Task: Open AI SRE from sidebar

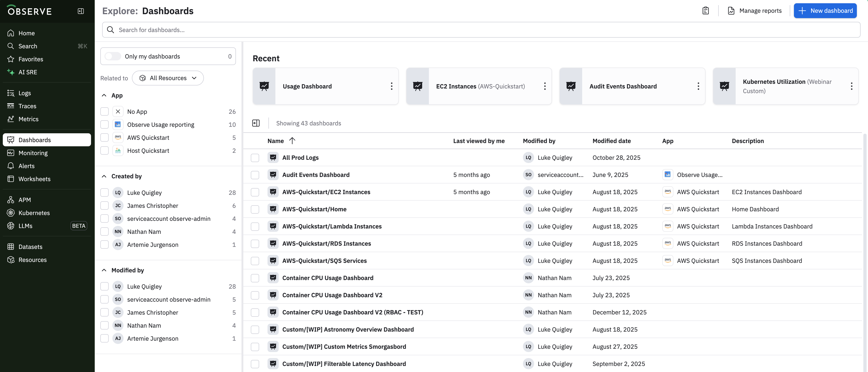Action: coord(28,72)
